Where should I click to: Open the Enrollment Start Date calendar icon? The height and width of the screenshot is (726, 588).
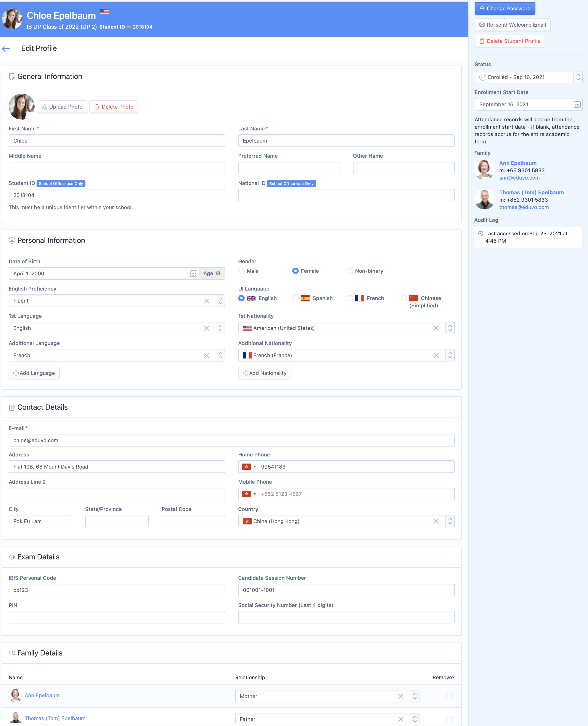point(577,104)
